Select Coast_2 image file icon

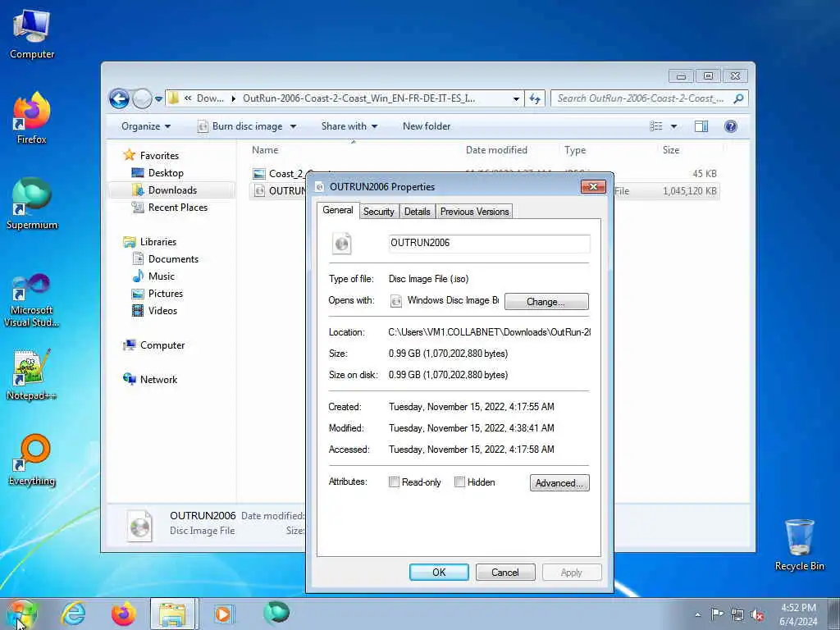click(x=259, y=174)
